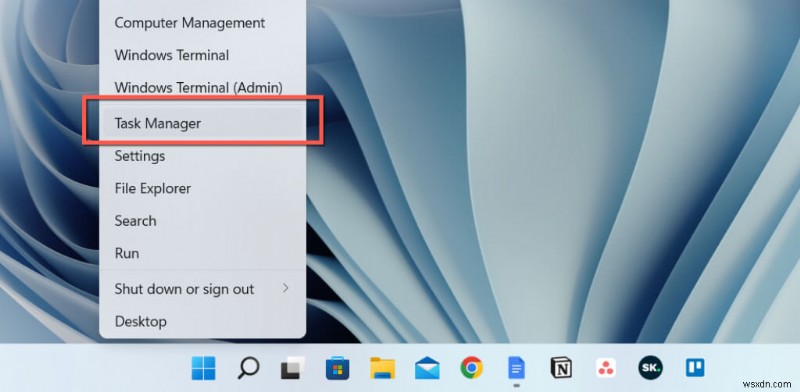Screen dimensions: 800x392
Task: Launch Trello from taskbar
Action: [x=695, y=368]
